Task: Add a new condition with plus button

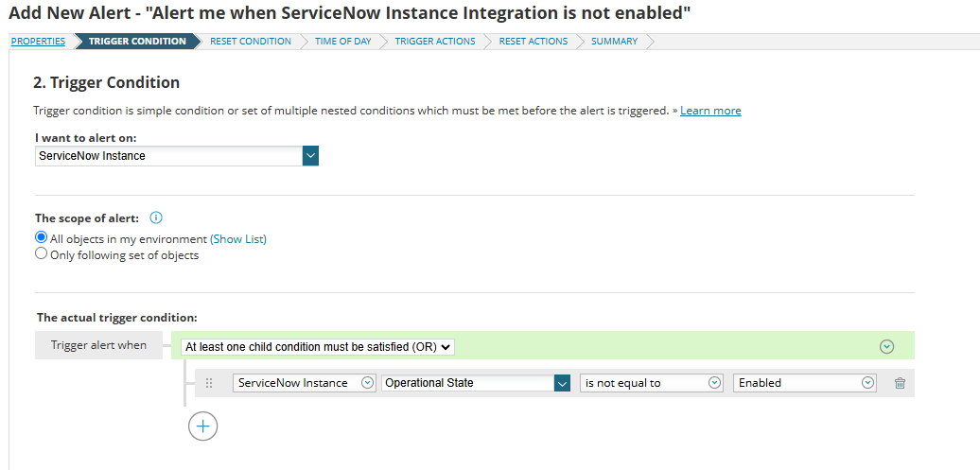Action: click(x=202, y=426)
